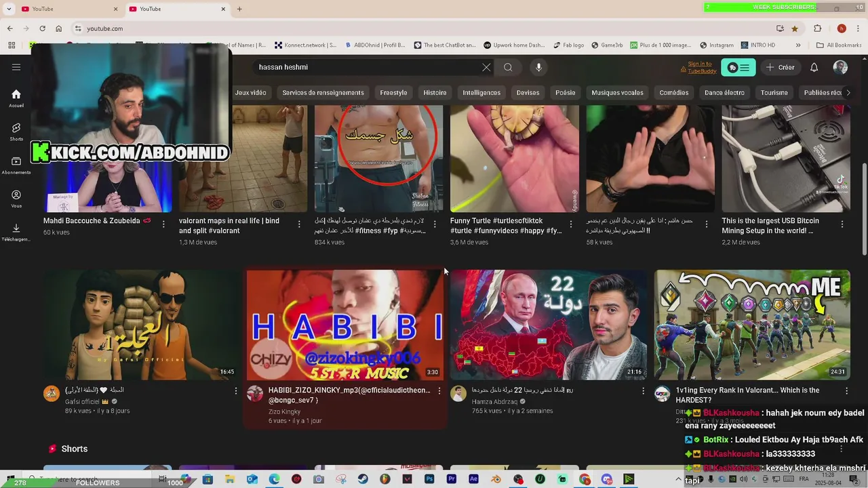
Task: Select the Freestyle filter chip
Action: click(393, 93)
